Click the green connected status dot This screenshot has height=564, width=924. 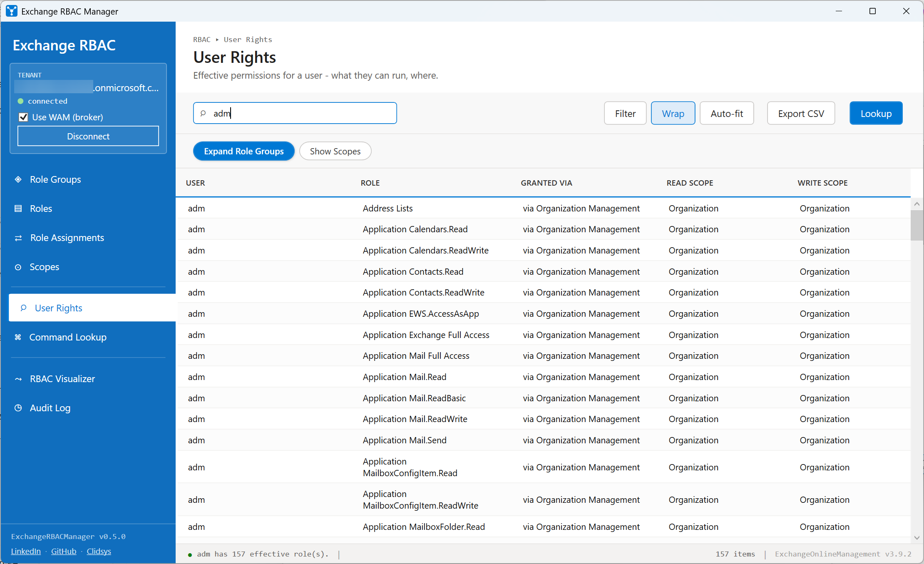[20, 101]
